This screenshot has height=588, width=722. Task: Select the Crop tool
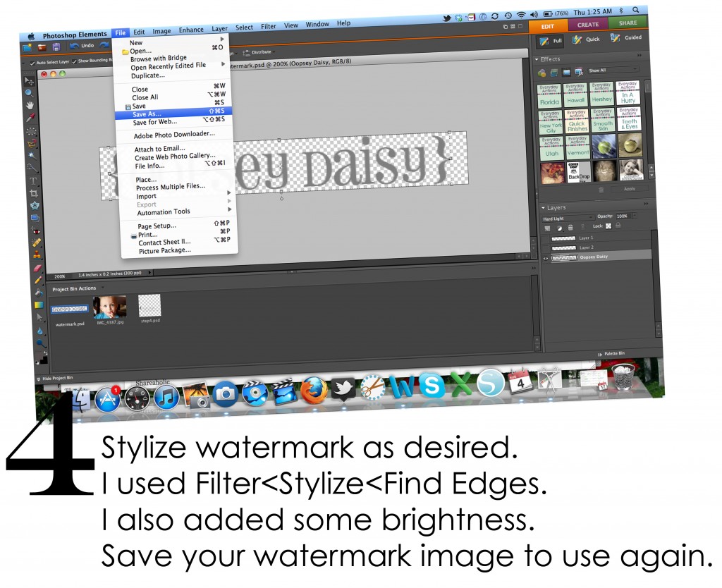click(x=33, y=193)
